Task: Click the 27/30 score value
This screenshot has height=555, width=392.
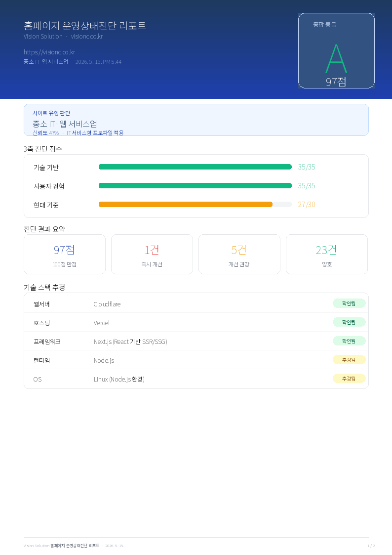Action: (x=307, y=205)
